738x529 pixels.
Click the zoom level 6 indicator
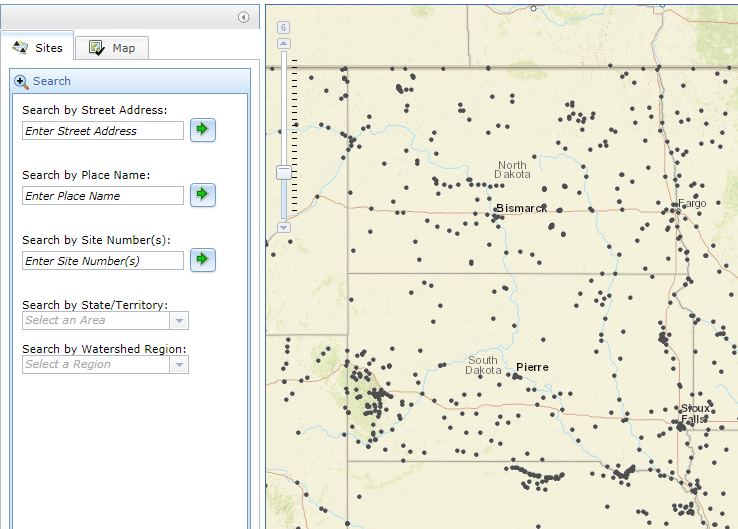click(x=284, y=28)
